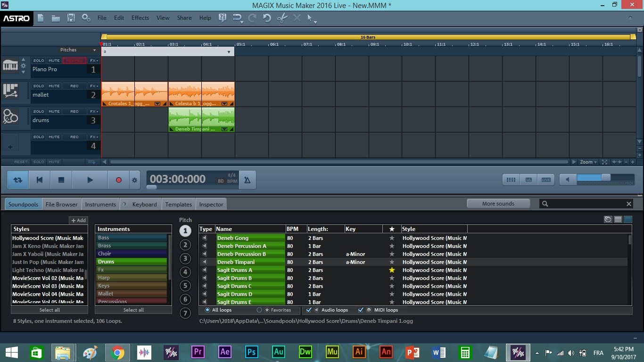Adjust the master volume slider handle
Viewport: 644px width, 362px height.
[x=606, y=177]
